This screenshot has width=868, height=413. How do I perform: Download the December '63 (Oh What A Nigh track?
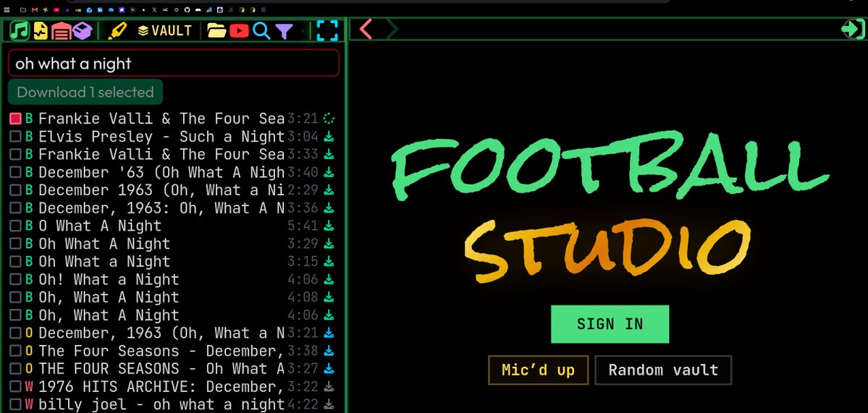coord(329,172)
